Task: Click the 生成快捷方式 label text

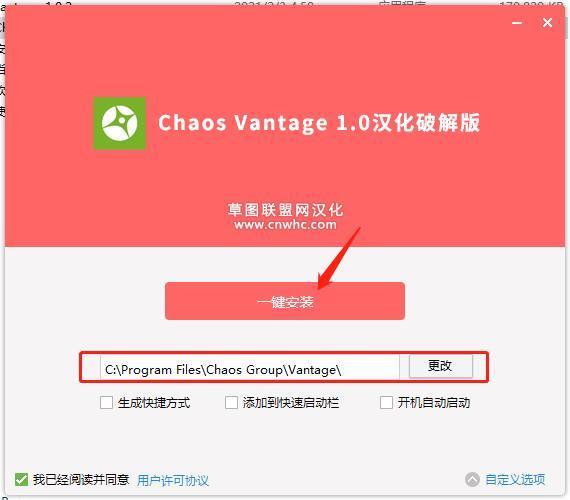Action: click(x=154, y=403)
